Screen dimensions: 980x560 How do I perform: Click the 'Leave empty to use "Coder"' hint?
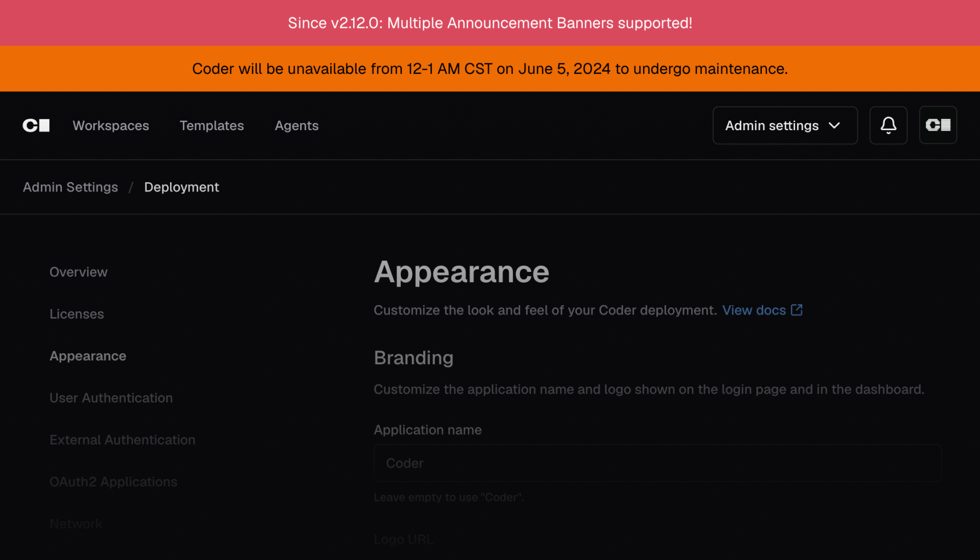coord(449,497)
